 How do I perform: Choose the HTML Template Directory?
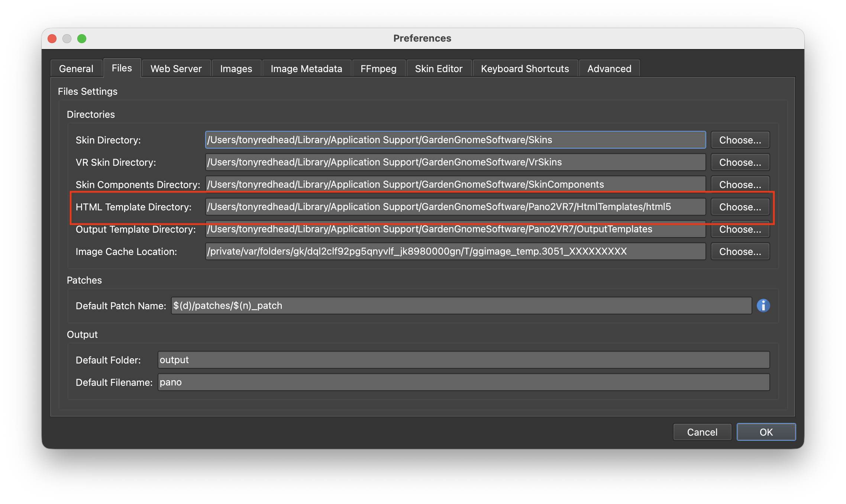(740, 207)
